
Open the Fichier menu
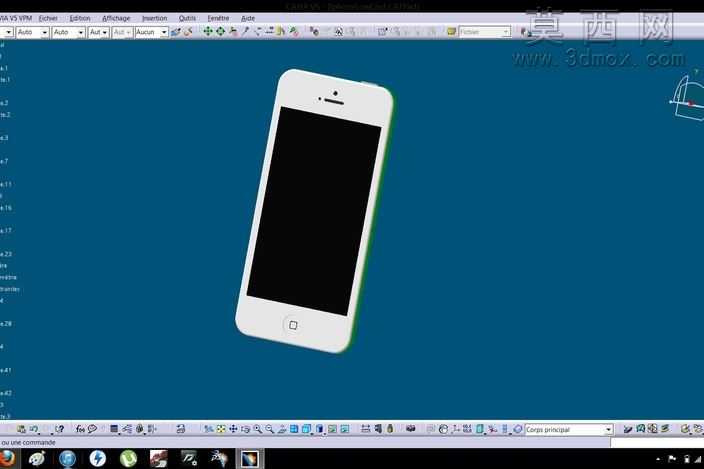tap(48, 18)
